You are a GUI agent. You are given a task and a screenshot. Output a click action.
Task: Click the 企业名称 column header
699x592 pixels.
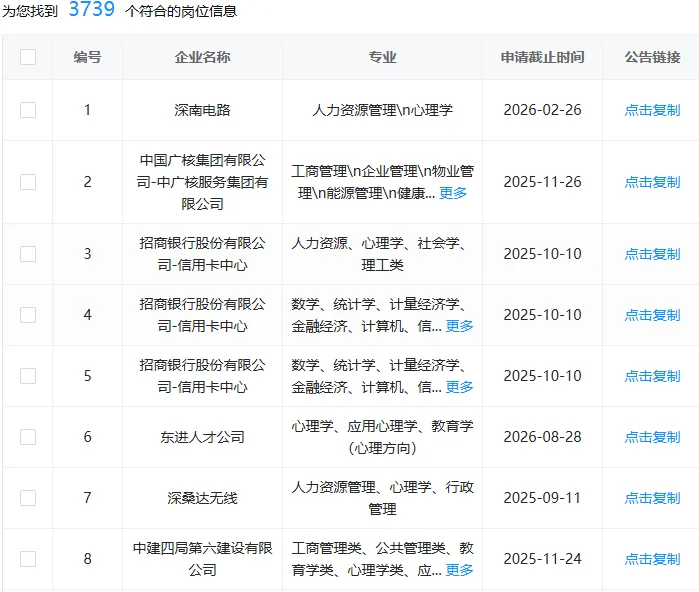click(202, 57)
